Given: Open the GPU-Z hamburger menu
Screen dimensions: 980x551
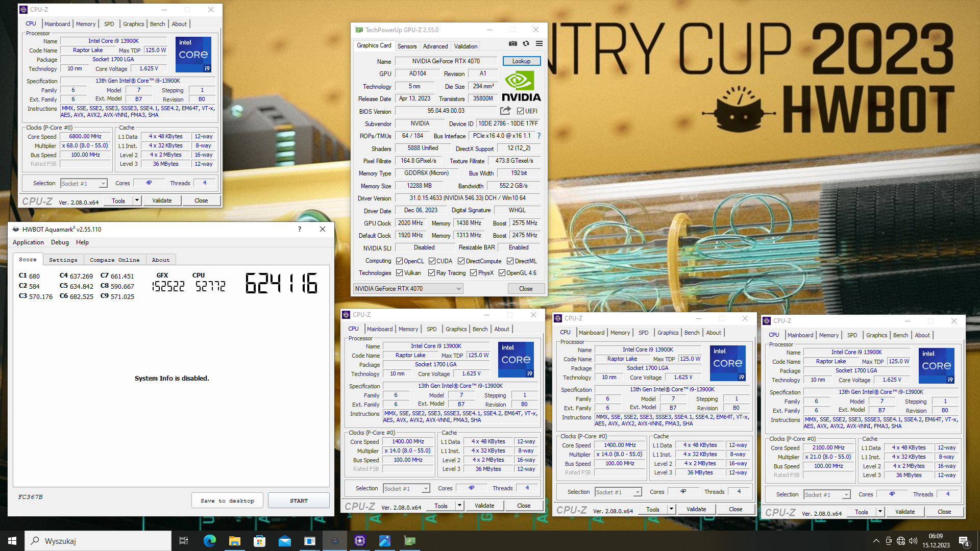Looking at the screenshot, I should click(x=539, y=44).
